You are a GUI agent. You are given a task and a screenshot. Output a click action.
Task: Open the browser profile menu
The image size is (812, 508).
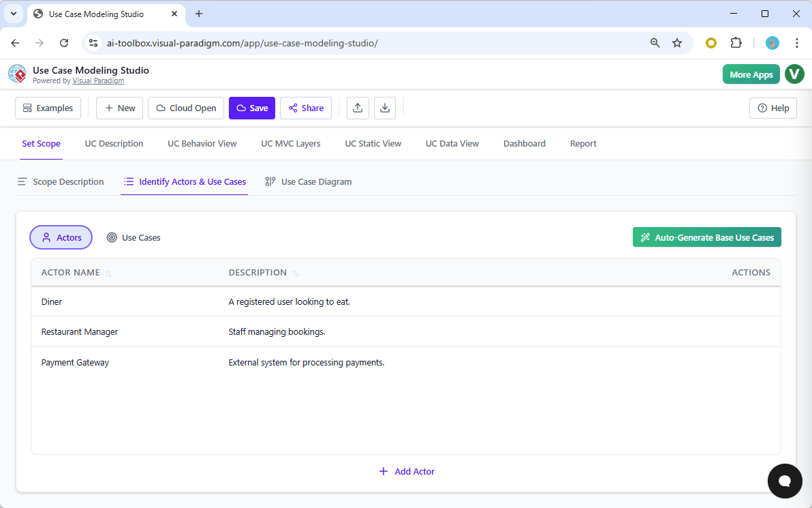point(772,42)
